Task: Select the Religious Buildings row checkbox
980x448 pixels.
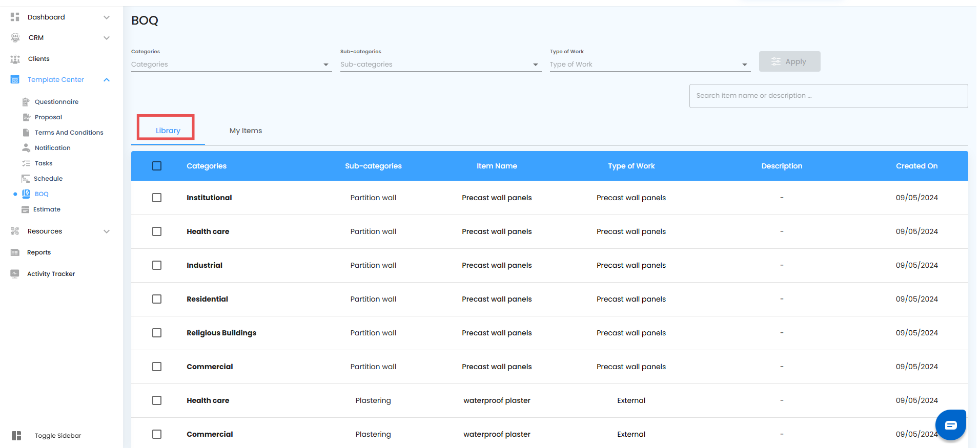Action: 157,333
